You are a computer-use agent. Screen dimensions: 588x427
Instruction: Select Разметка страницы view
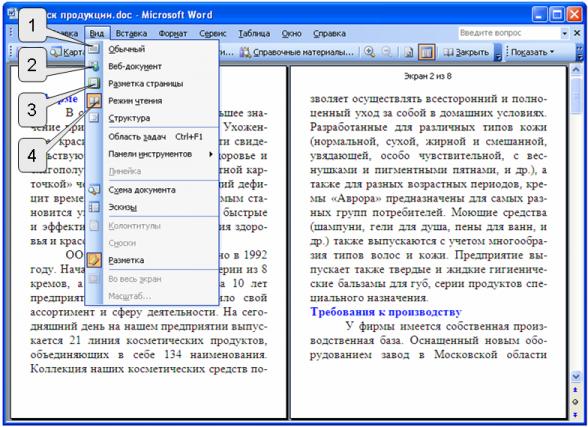[x=152, y=84]
